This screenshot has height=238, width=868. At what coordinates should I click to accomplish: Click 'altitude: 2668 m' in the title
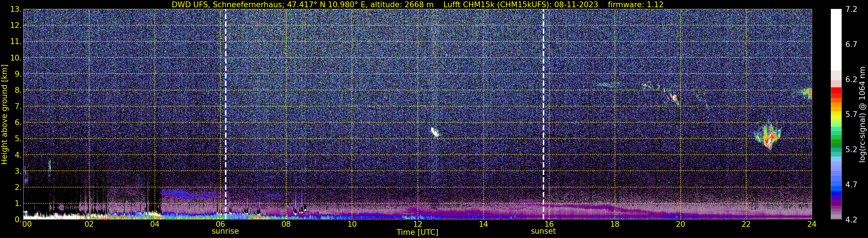[x=402, y=4]
